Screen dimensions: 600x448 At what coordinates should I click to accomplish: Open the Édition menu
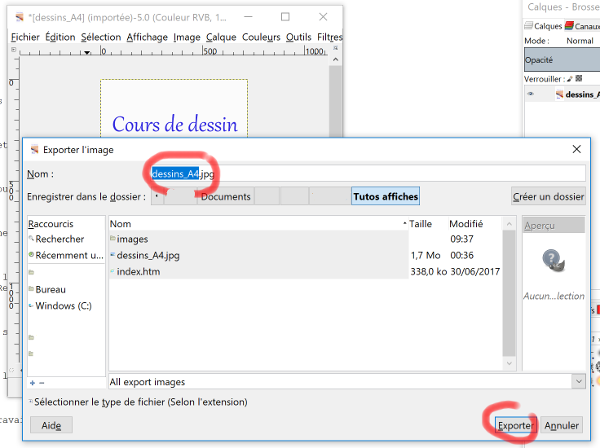(x=60, y=37)
